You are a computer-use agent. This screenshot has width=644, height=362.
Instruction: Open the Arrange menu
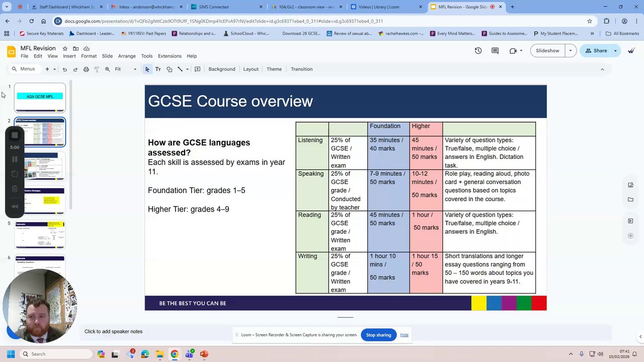pos(127,56)
